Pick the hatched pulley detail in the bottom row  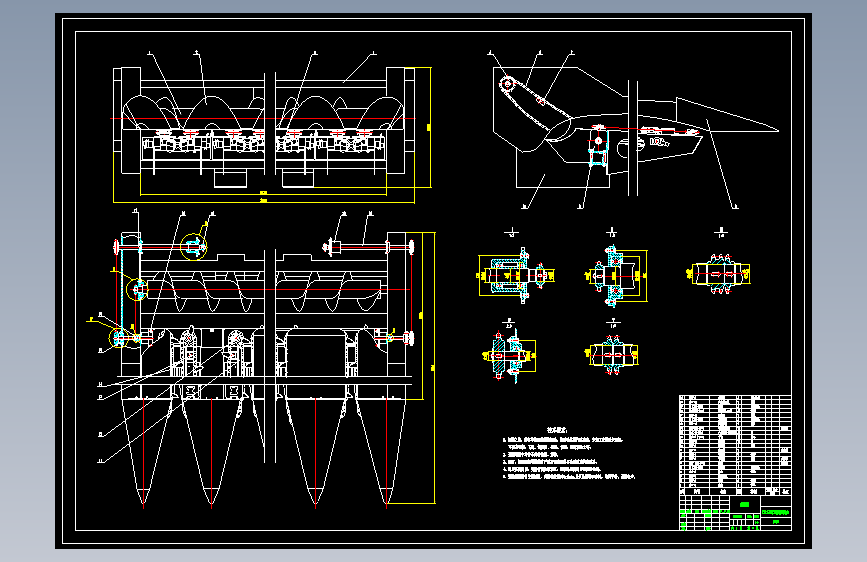click(x=509, y=355)
